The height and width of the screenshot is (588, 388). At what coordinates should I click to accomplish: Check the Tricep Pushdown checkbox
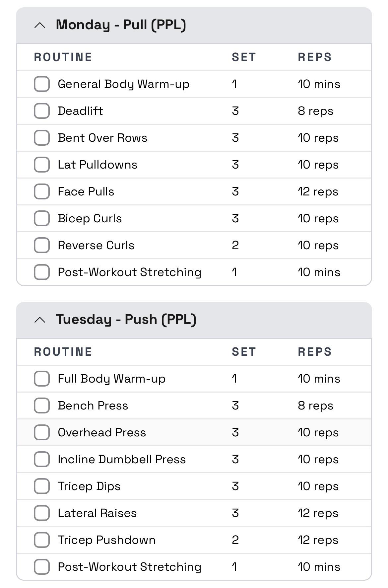click(x=42, y=540)
